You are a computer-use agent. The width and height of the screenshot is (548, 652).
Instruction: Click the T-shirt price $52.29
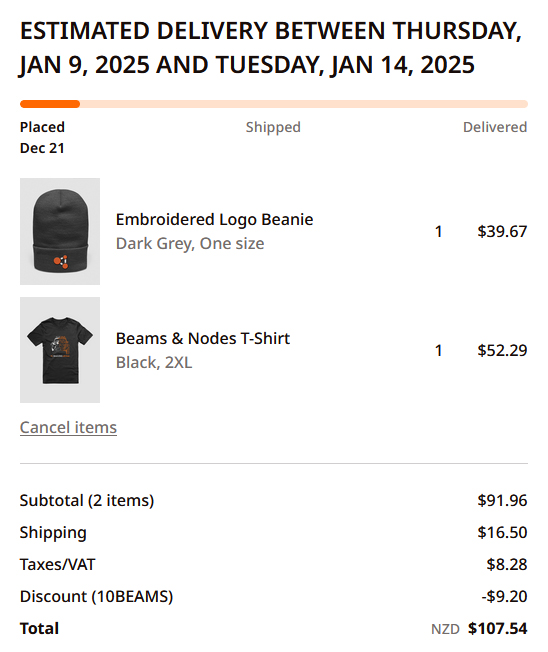click(502, 351)
